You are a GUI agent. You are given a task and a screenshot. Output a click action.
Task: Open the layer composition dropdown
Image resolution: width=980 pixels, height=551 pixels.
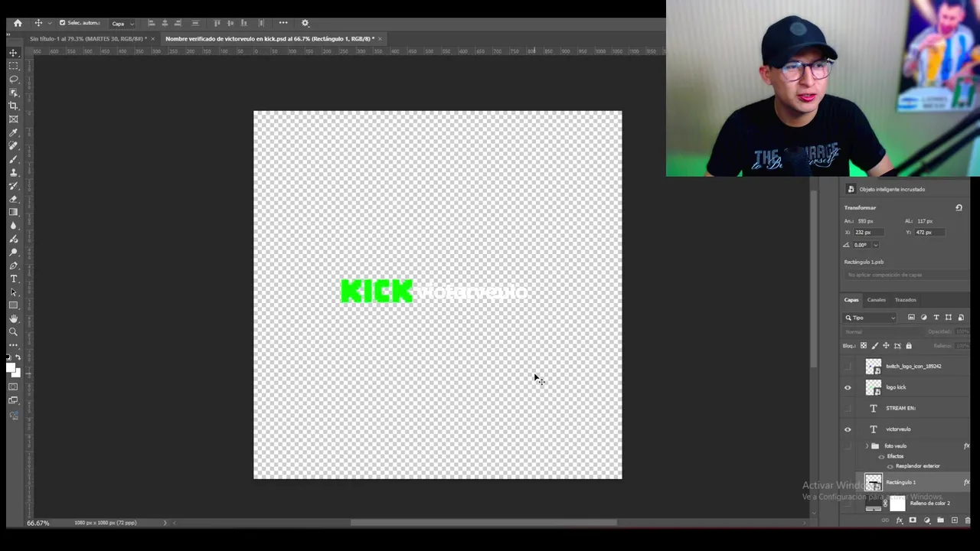pyautogui.click(x=906, y=275)
